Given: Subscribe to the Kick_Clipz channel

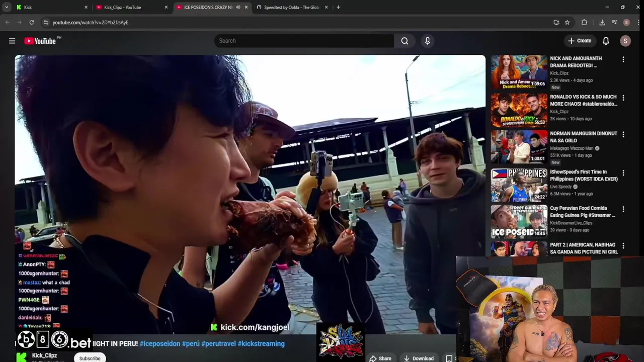Looking at the screenshot, I should (x=90, y=358).
